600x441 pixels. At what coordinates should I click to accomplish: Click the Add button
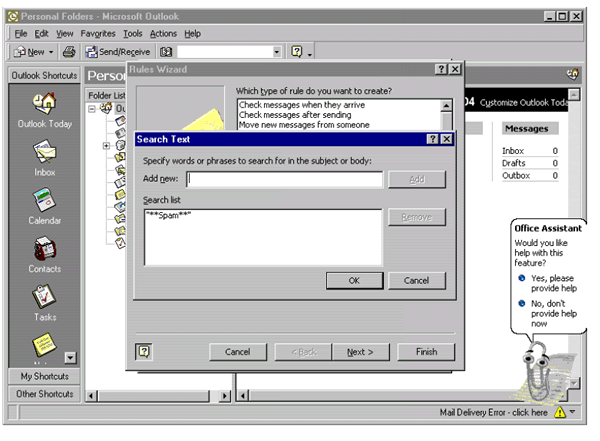pos(417,179)
